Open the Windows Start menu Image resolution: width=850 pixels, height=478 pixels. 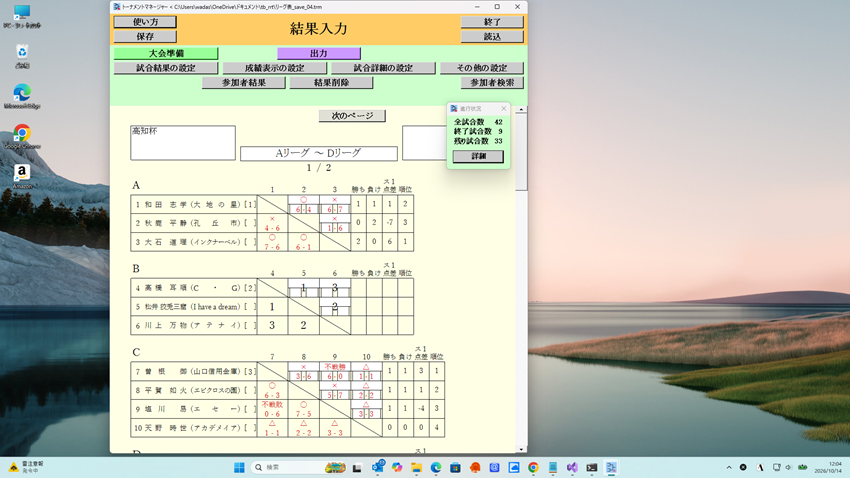pyautogui.click(x=239, y=467)
